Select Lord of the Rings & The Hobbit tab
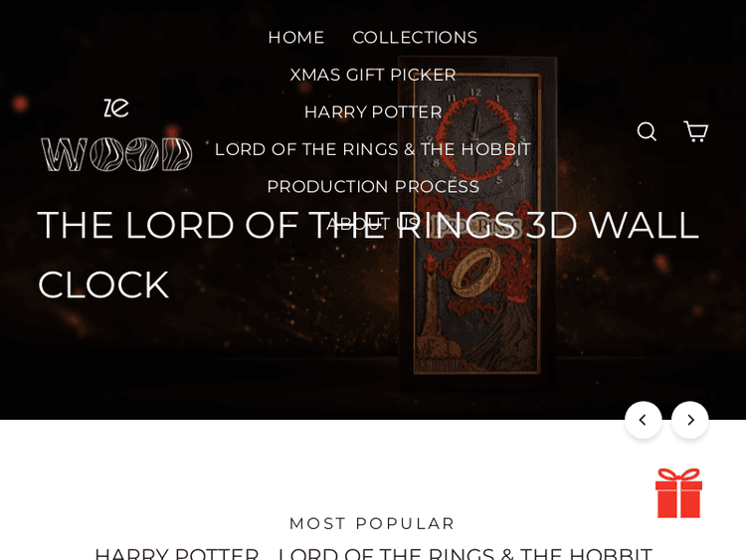 (465, 553)
